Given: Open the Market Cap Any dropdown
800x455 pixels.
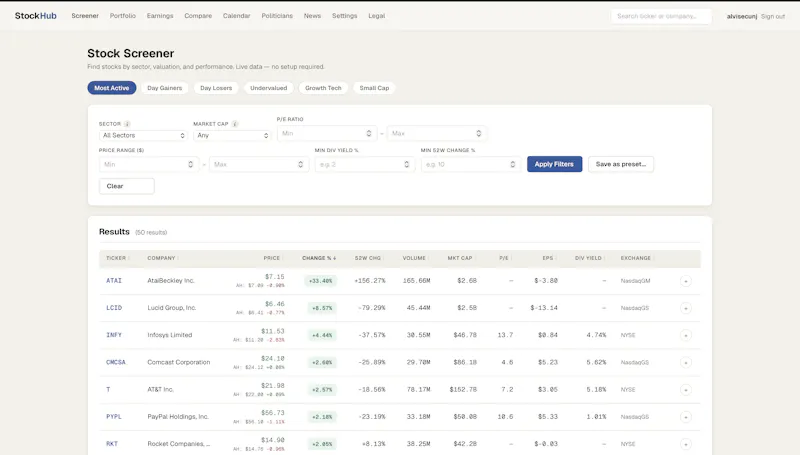Looking at the screenshot, I should tap(232, 135).
